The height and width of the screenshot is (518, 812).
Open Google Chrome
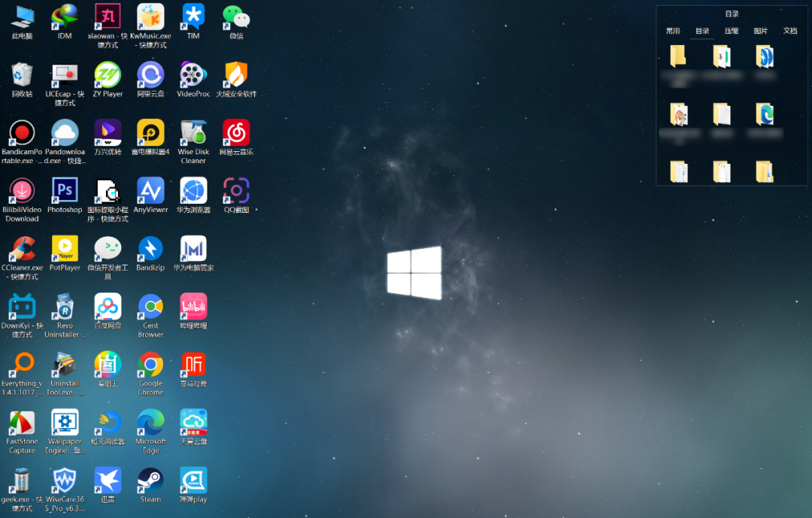(x=150, y=365)
